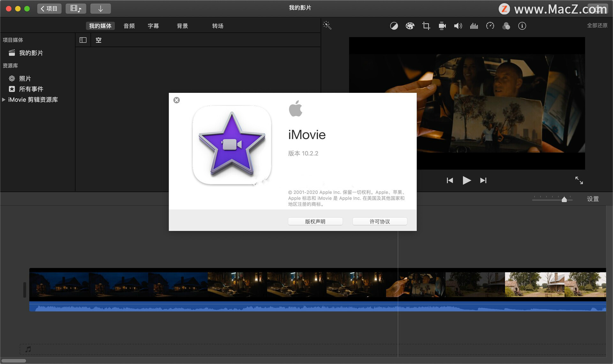Click the iMovie star app icon
This screenshot has height=364, width=613.
[232, 145]
